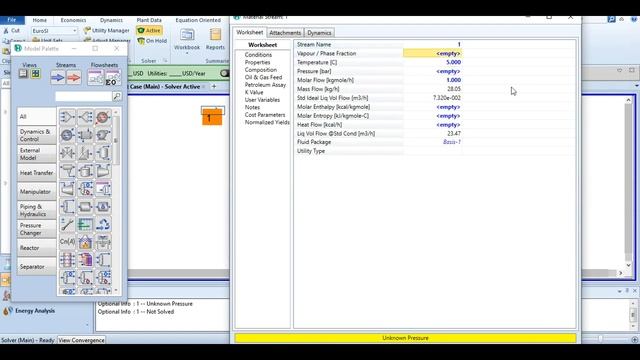The image size is (640, 360).
Task: Click the Temperature value 5.000 cell
Action: pos(433,62)
